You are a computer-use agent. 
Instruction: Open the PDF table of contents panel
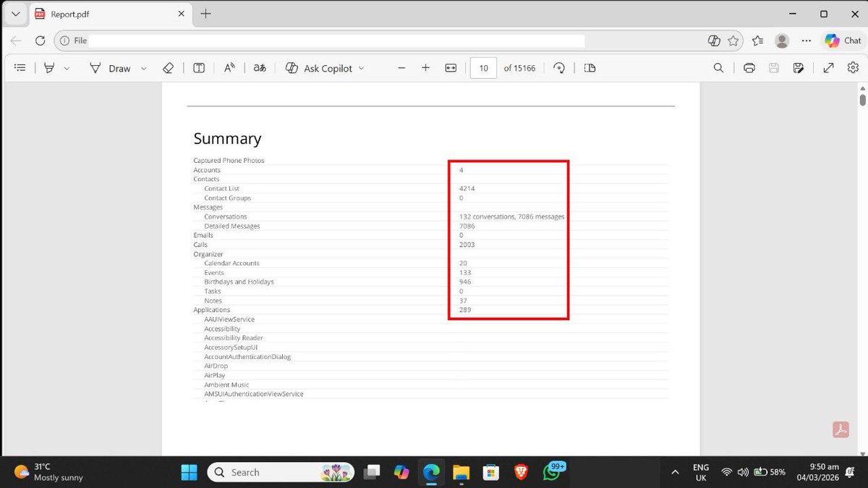pyautogui.click(x=20, y=68)
